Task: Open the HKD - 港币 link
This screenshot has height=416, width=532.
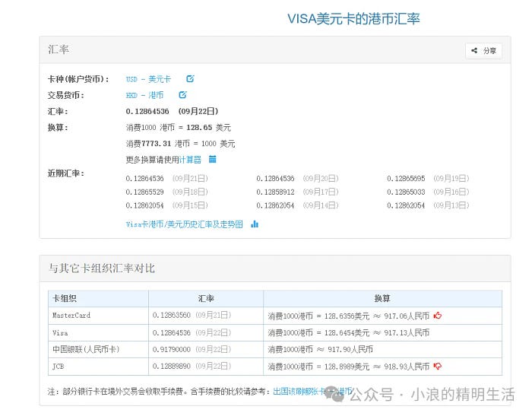Action: click(x=144, y=95)
